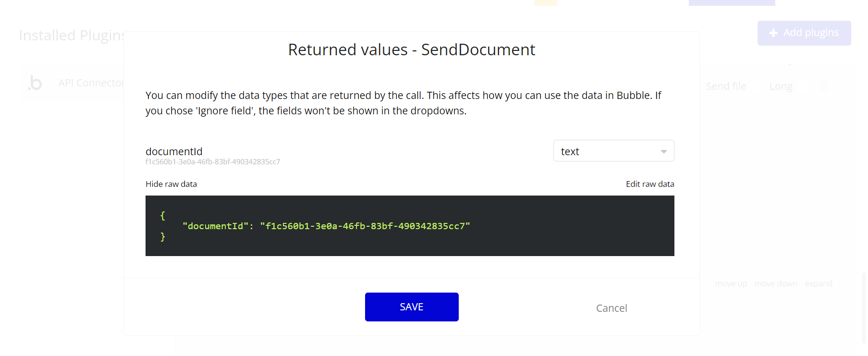The image size is (868, 356).
Task: Click the Edit raw data link
Action: [650, 184]
